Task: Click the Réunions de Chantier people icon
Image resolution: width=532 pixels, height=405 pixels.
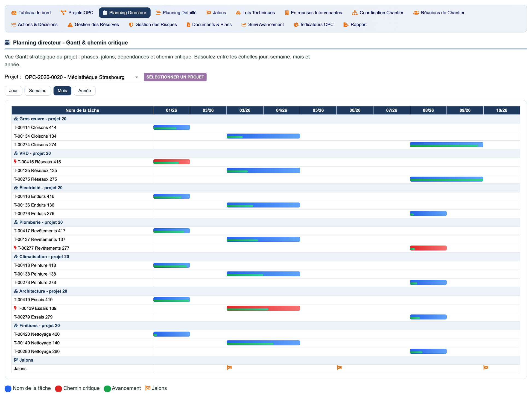Action: pyautogui.click(x=416, y=13)
